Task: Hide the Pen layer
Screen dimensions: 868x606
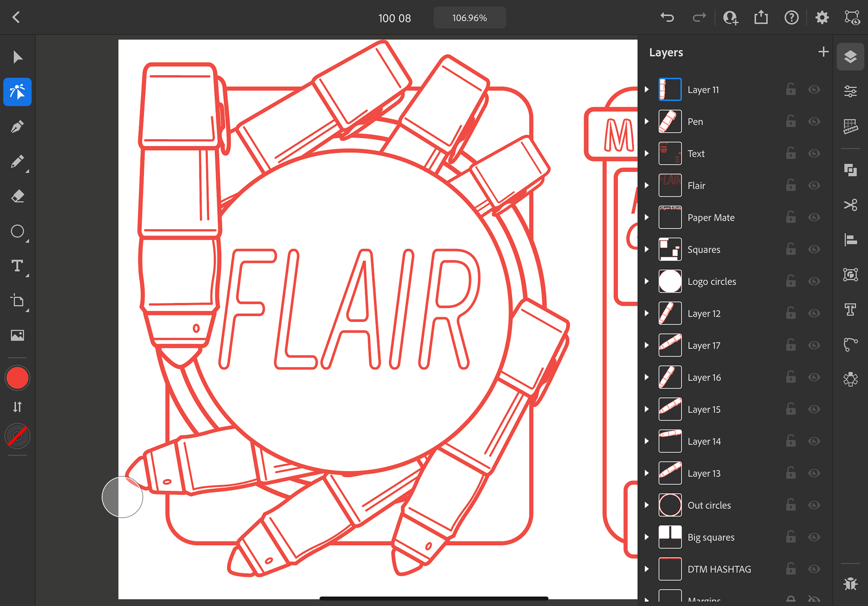Action: [x=814, y=122]
